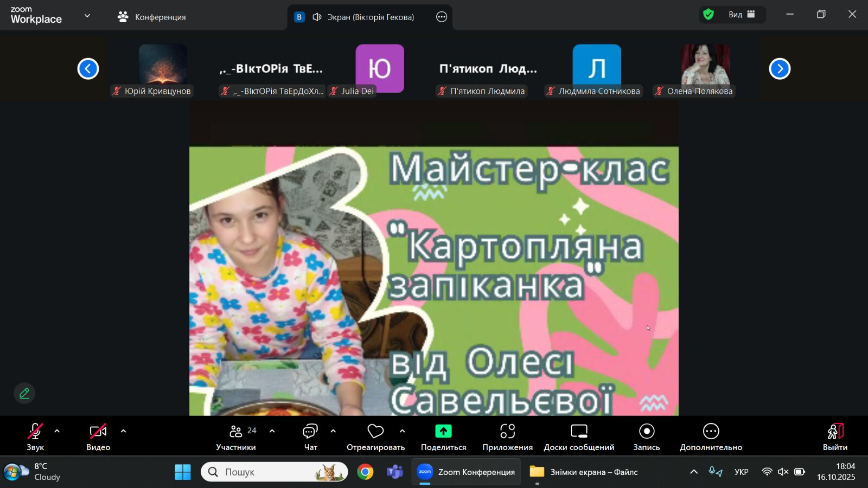Open the View layout button

(741, 15)
